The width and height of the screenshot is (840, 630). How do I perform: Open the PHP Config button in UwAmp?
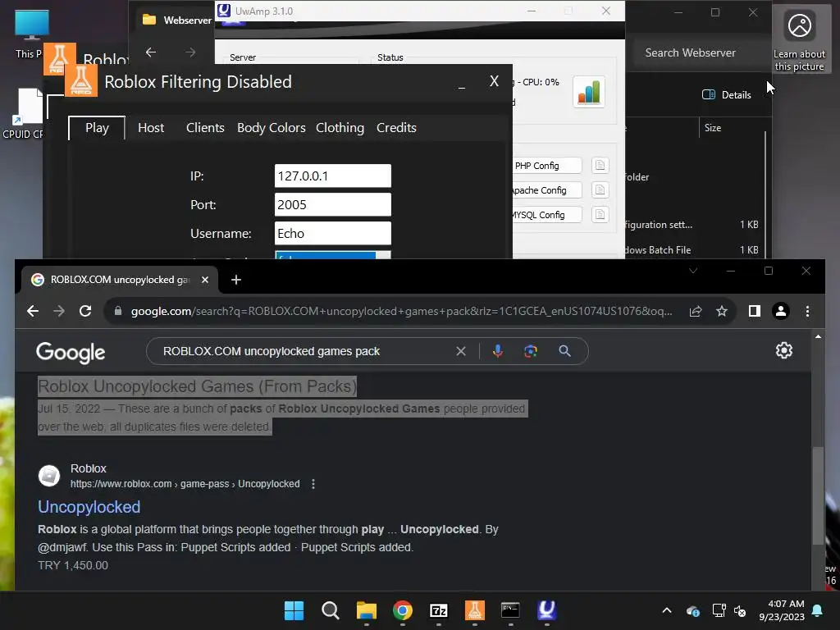point(546,166)
